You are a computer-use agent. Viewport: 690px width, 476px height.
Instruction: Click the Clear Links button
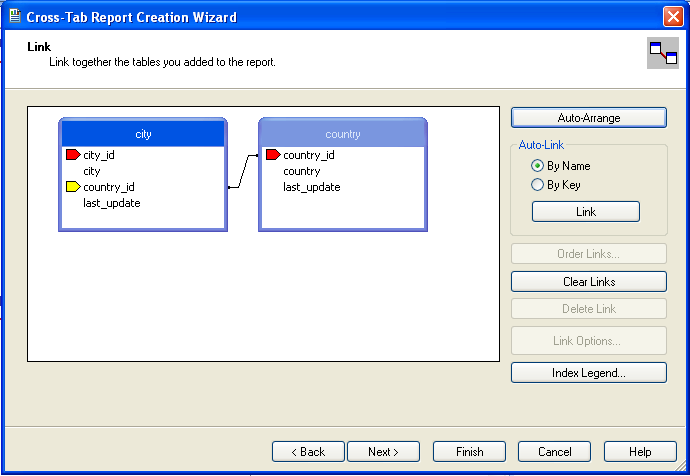pyautogui.click(x=588, y=282)
